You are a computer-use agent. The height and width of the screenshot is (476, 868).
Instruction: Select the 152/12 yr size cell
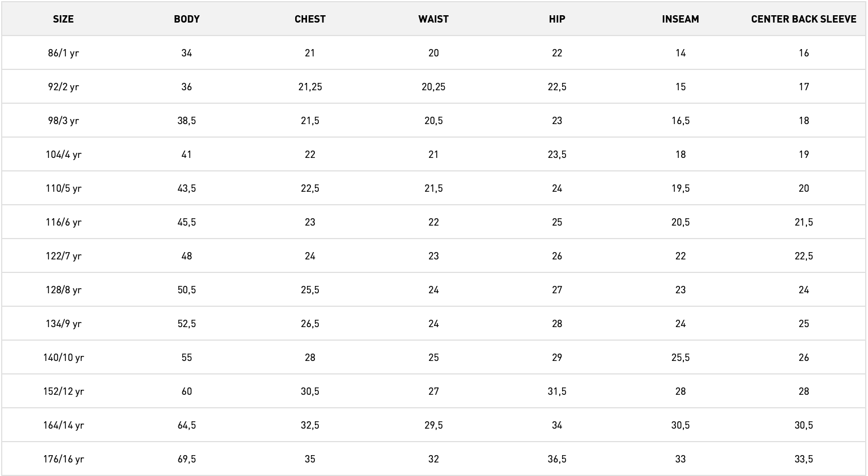pyautogui.click(x=63, y=391)
